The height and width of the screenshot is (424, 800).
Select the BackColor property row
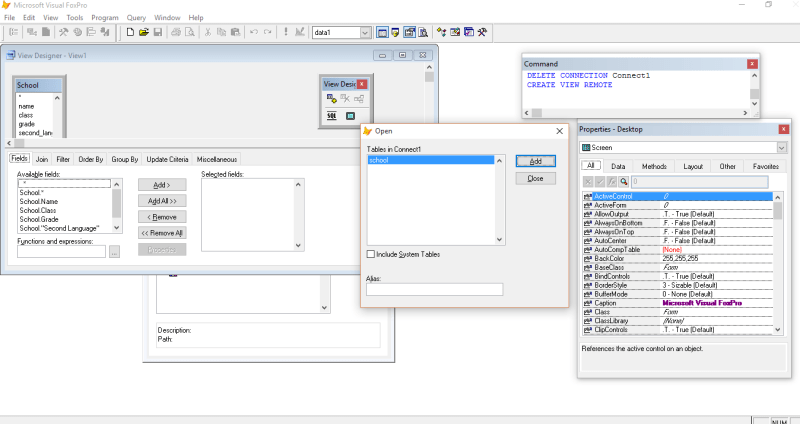click(678, 259)
